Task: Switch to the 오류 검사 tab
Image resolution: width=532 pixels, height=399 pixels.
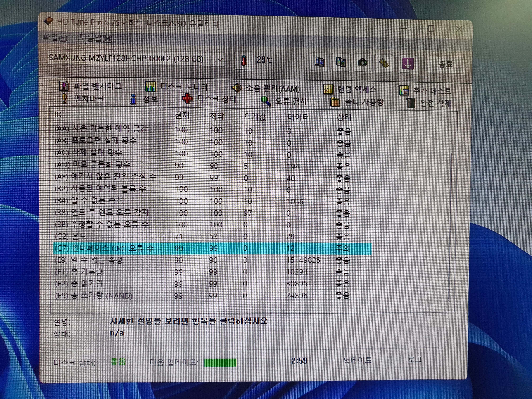Action: [x=284, y=101]
